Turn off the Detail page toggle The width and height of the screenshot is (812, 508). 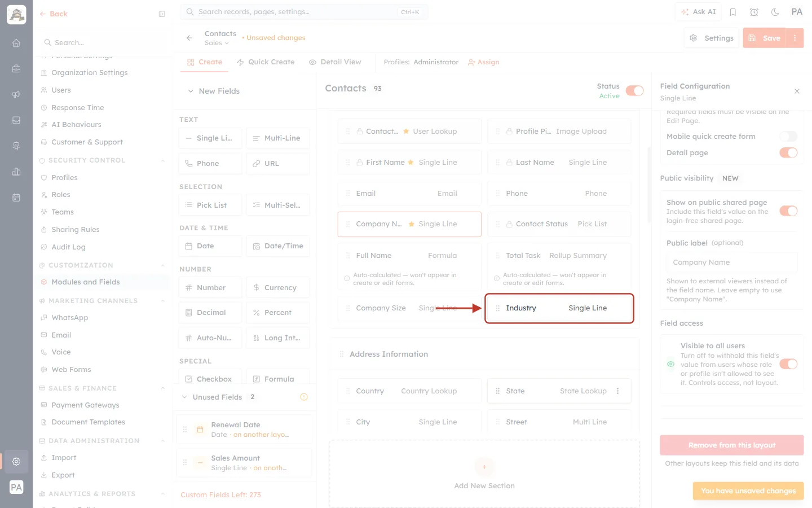click(788, 152)
